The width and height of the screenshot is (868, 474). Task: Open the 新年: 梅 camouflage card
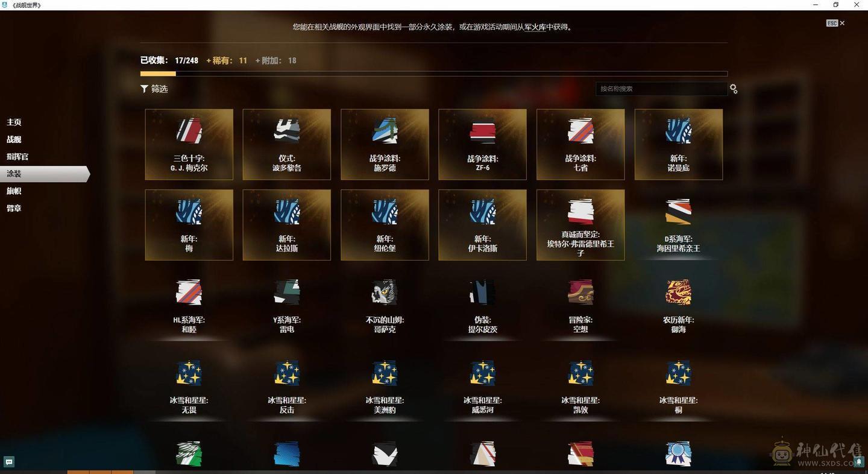click(189, 225)
